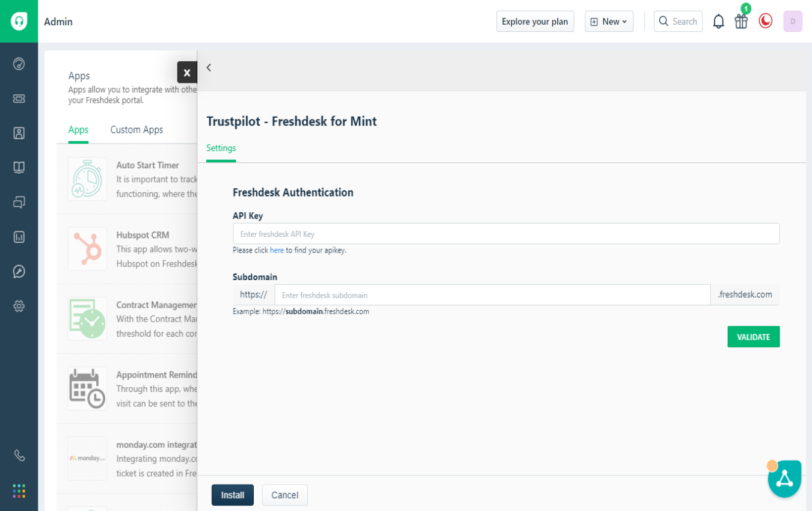Open Forums using the chat bubbles icon
The height and width of the screenshot is (511, 812).
[x=19, y=202]
